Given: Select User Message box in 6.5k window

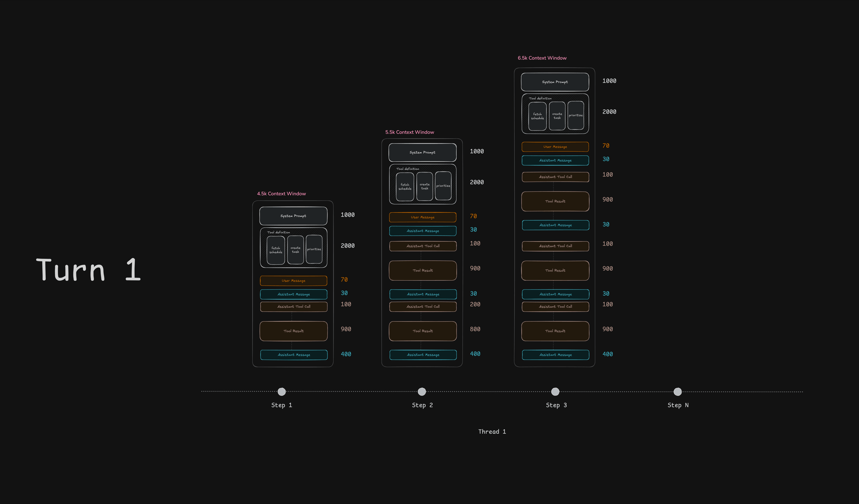Looking at the screenshot, I should click(x=555, y=147).
